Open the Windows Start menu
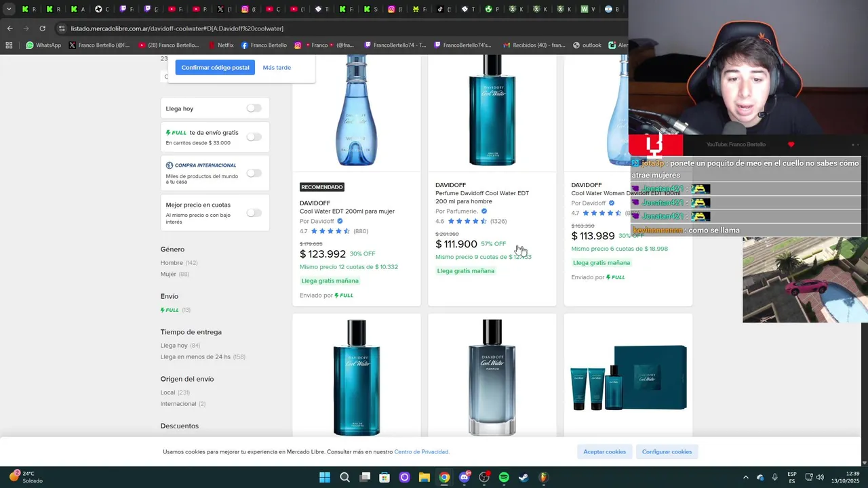The width and height of the screenshot is (868, 488). [x=325, y=477]
